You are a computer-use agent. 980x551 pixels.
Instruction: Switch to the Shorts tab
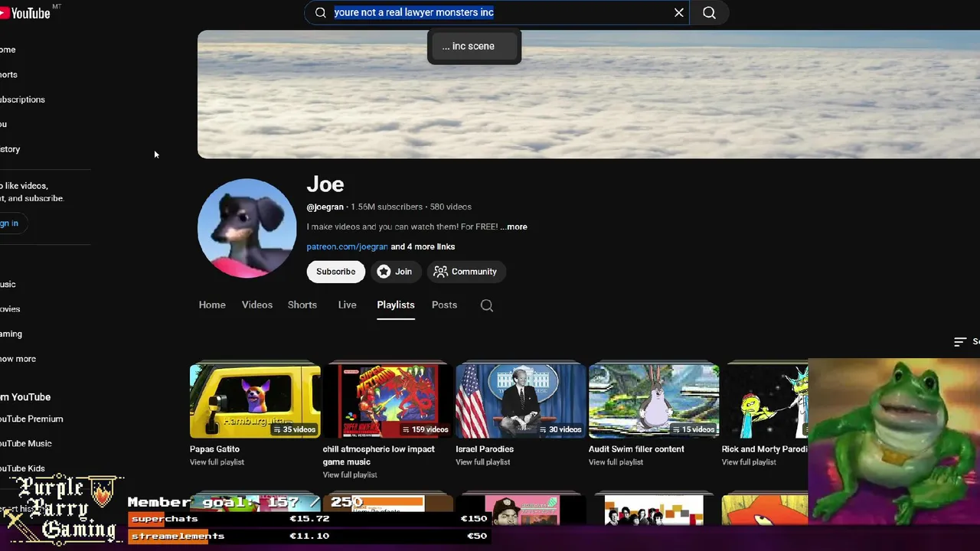click(302, 305)
